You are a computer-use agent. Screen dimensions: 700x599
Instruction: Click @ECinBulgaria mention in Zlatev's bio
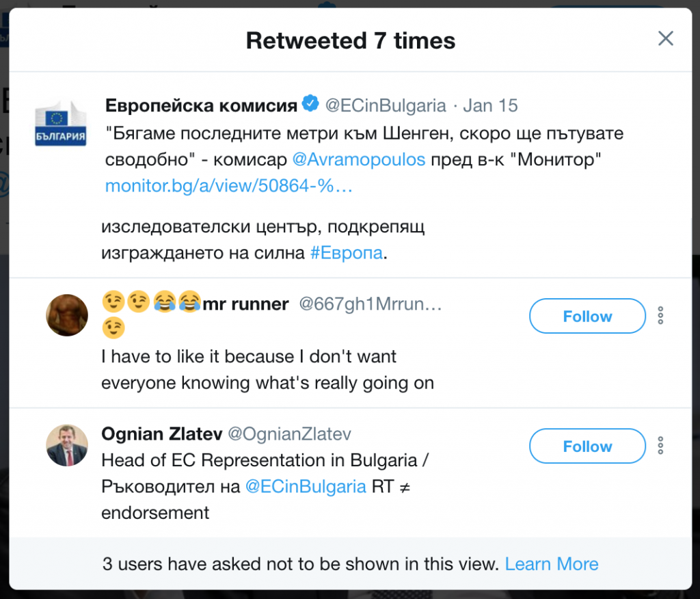(306, 486)
